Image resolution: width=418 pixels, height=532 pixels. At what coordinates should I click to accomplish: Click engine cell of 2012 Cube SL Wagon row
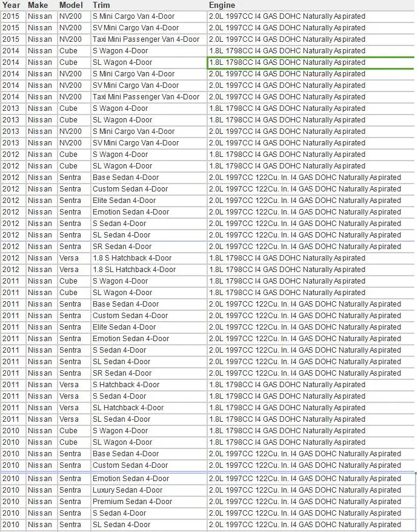tap(311, 166)
